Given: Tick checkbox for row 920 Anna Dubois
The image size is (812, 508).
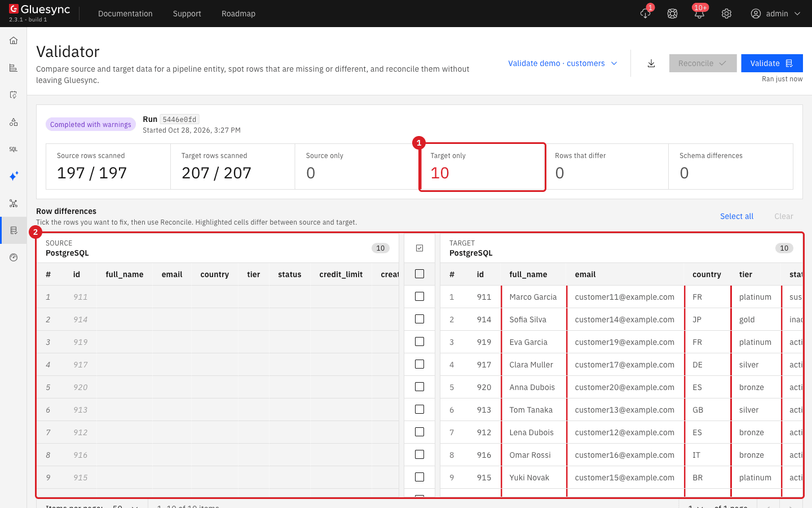Looking at the screenshot, I should pos(420,387).
